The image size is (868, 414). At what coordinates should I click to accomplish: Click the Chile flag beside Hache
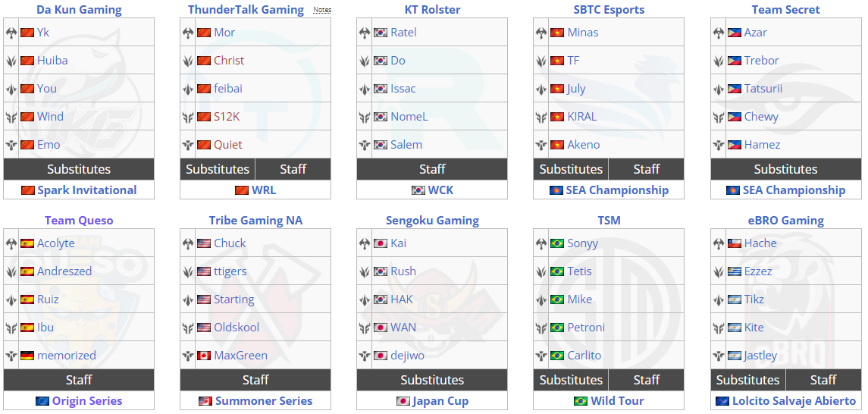[x=734, y=243]
